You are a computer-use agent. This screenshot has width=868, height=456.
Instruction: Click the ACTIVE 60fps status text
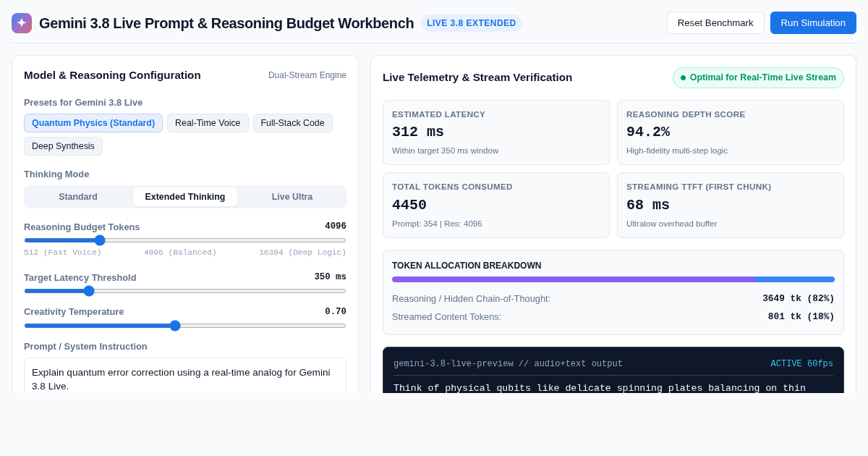[801, 364]
